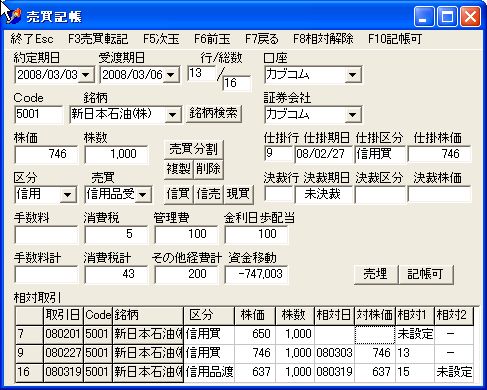The height and width of the screenshot is (390, 487).
Task: Click the 売埋 button
Action: click(x=376, y=274)
